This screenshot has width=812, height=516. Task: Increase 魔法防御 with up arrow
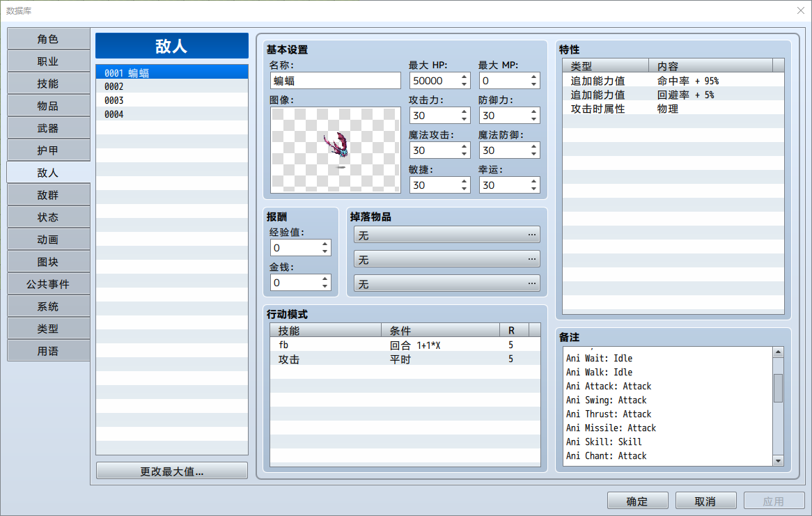tap(534, 146)
